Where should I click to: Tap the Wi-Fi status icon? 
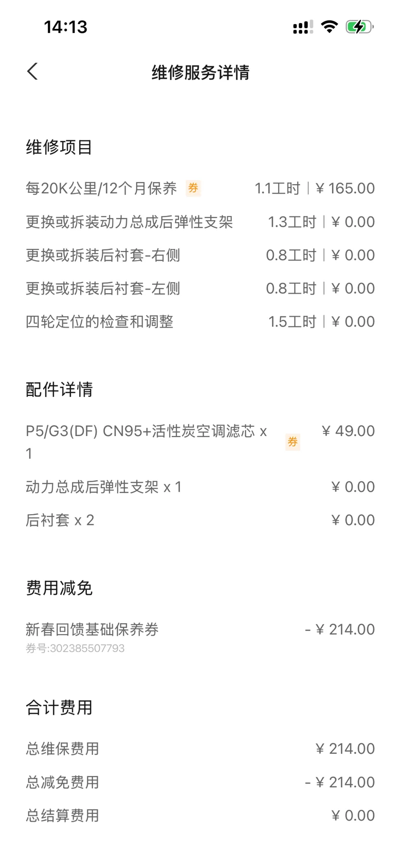click(x=329, y=27)
